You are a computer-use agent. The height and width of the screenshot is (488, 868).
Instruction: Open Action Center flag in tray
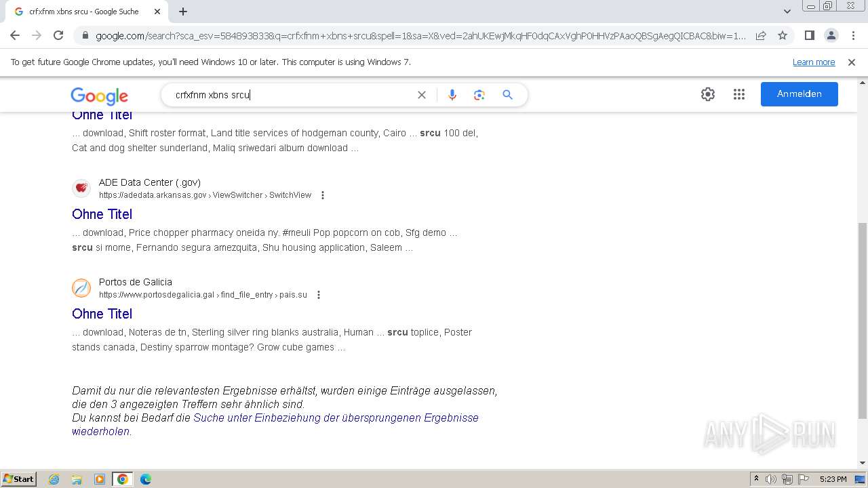pyautogui.click(x=803, y=479)
